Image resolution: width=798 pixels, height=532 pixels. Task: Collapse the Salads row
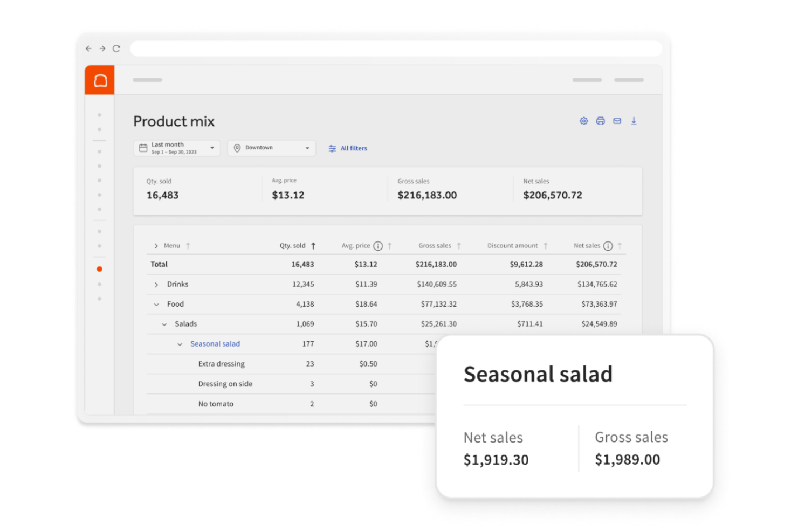pyautogui.click(x=165, y=323)
